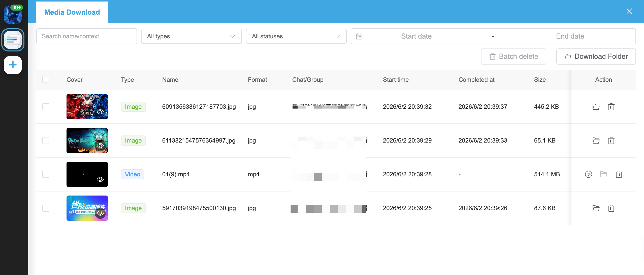Select file name 6091356386127187703.jpg
This screenshot has height=275, width=644.
point(199,107)
